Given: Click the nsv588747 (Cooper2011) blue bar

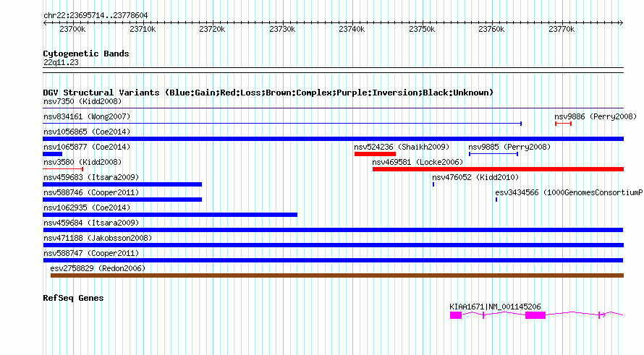Looking at the screenshot, I should coord(333,260).
